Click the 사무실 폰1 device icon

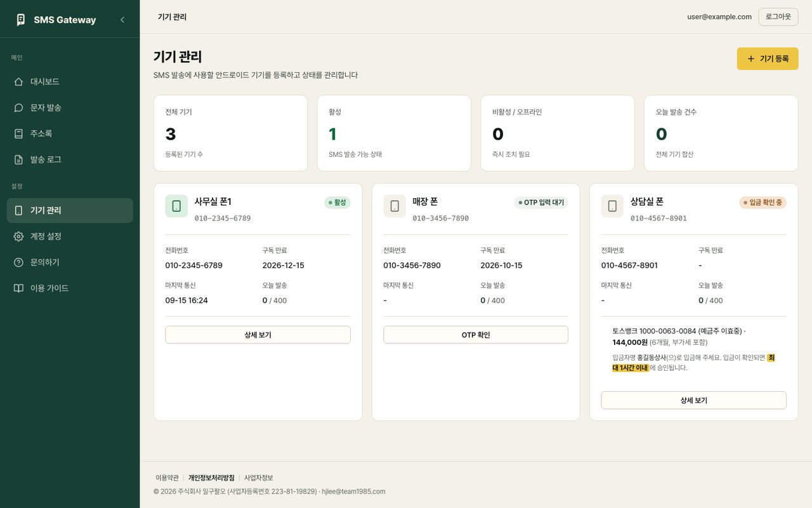point(176,206)
